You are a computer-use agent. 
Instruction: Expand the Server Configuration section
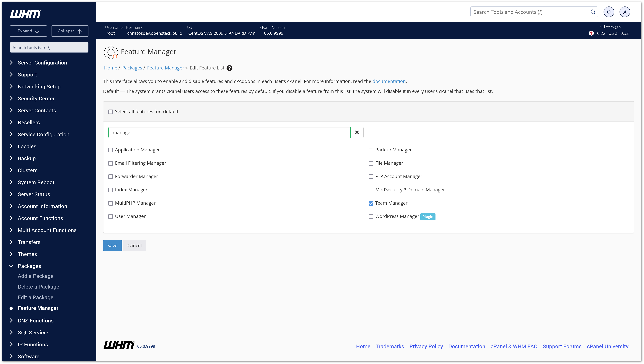click(42, 62)
